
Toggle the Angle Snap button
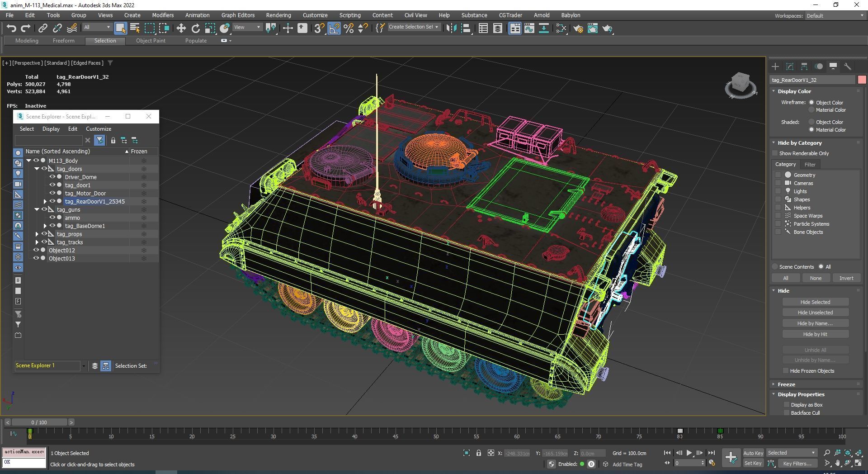click(334, 28)
